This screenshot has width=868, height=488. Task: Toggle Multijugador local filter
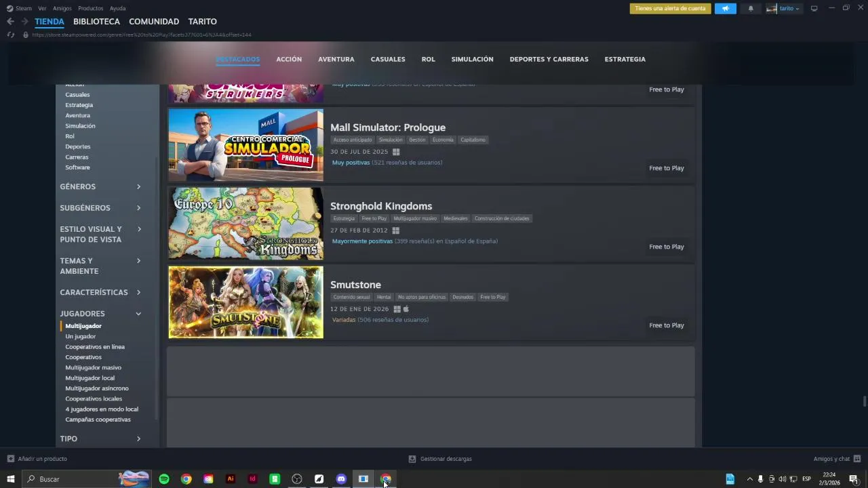click(90, 378)
